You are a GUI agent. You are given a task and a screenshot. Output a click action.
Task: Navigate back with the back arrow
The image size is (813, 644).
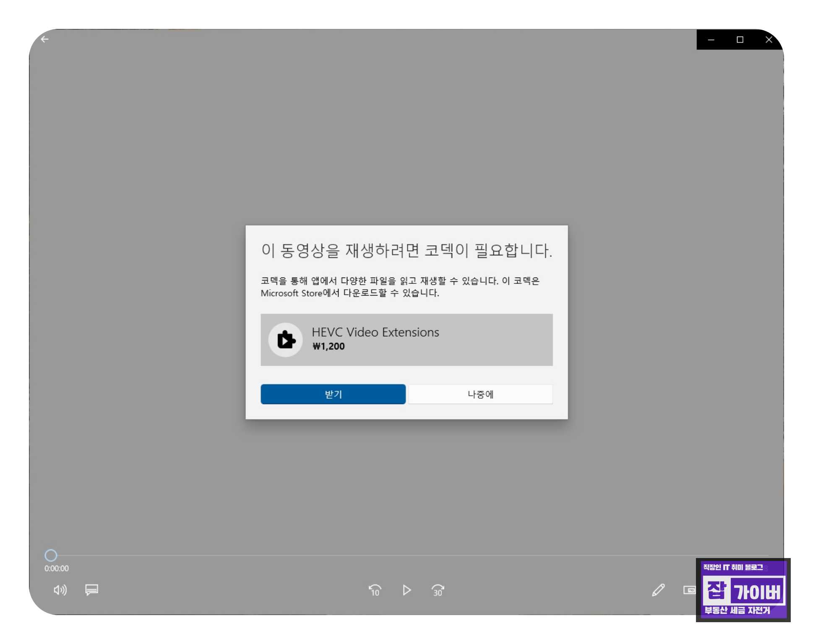point(45,39)
